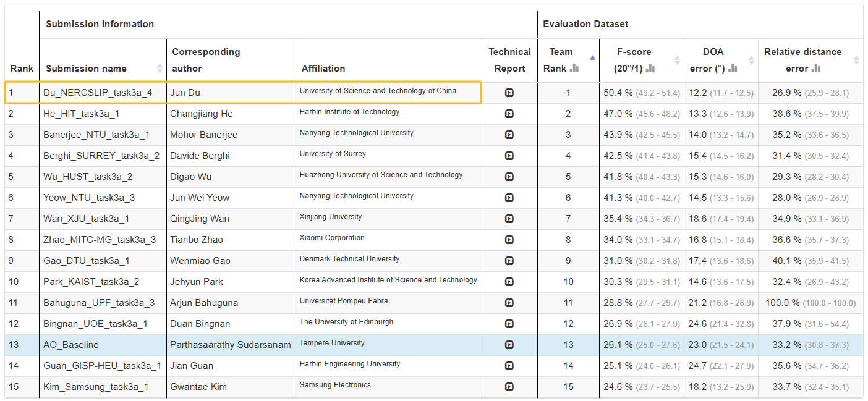Click bar chart icon beside DOA error
This screenshot has width=868, height=401.
click(x=733, y=69)
